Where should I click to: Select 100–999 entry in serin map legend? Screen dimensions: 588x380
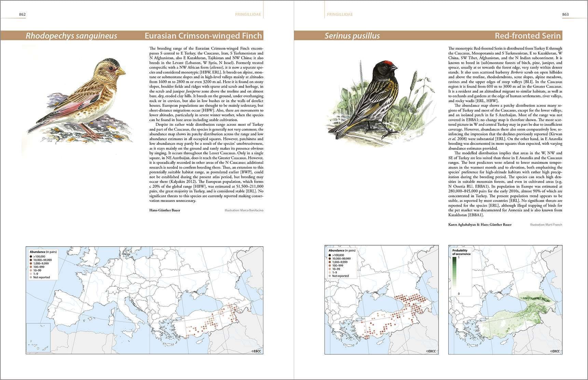(x=336, y=265)
